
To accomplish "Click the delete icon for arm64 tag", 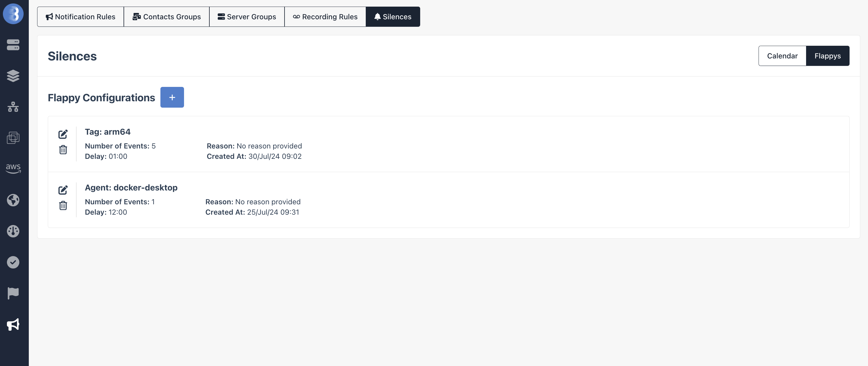I will click(x=62, y=149).
